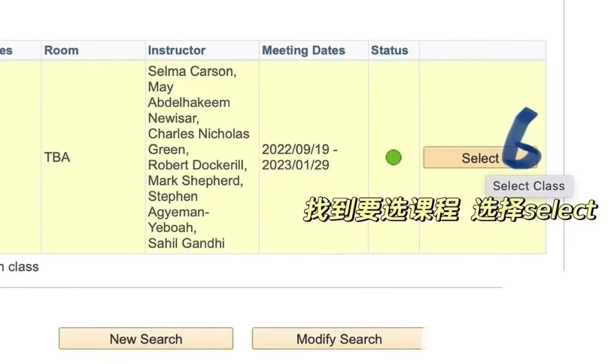Click instructor name Selma Carson

(191, 71)
